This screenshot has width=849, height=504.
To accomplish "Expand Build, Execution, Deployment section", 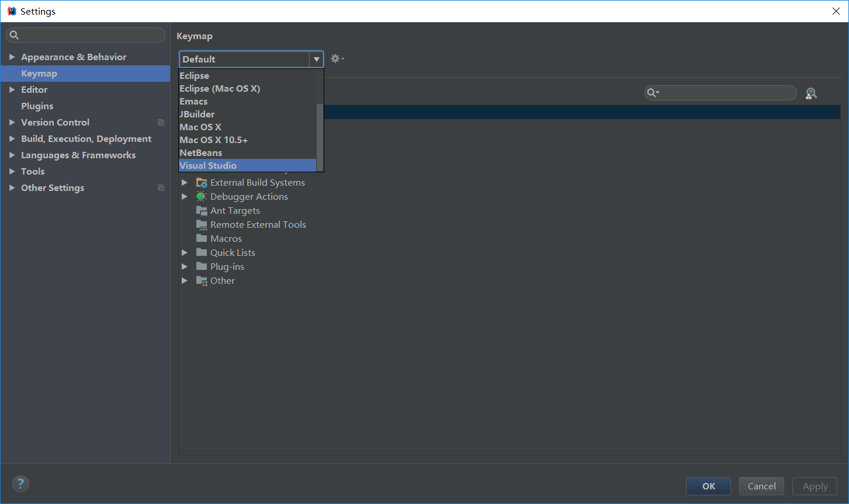I will tap(12, 138).
